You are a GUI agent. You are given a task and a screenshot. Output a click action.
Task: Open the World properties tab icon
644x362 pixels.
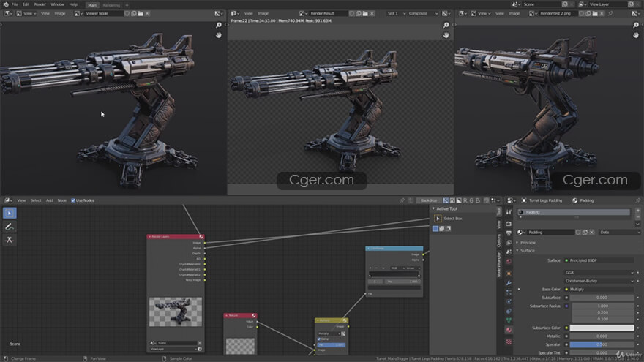point(509,262)
